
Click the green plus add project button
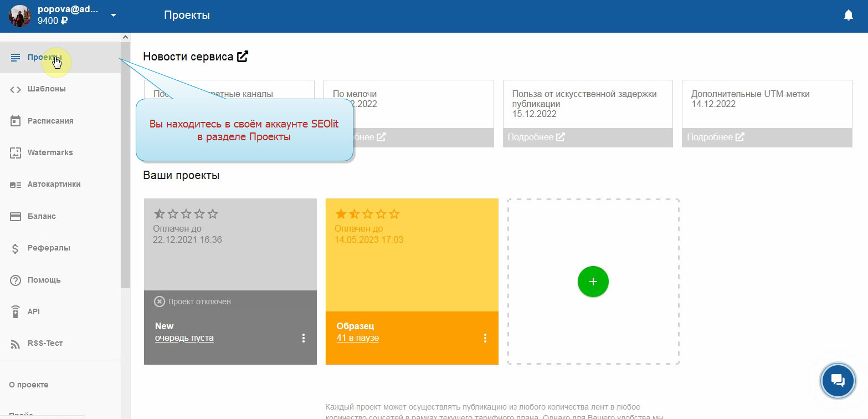click(x=593, y=282)
